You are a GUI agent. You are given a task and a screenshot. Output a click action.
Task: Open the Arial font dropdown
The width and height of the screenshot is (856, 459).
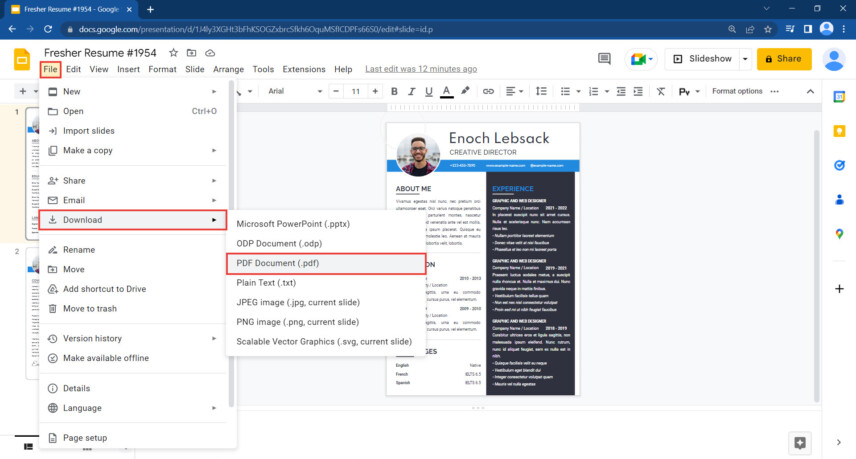coord(295,91)
